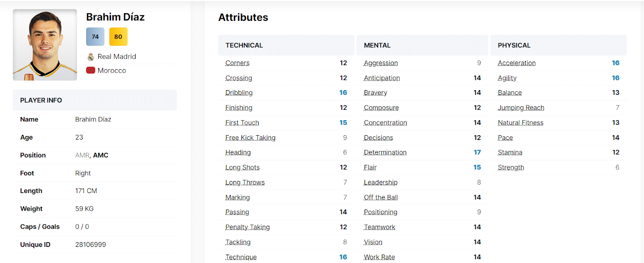This screenshot has height=263, width=644.
Task: Click the Real Madrid club crest icon
Action: [91, 57]
